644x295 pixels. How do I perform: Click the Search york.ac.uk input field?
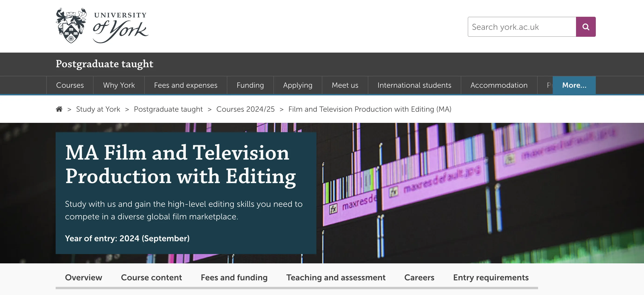pos(522,27)
